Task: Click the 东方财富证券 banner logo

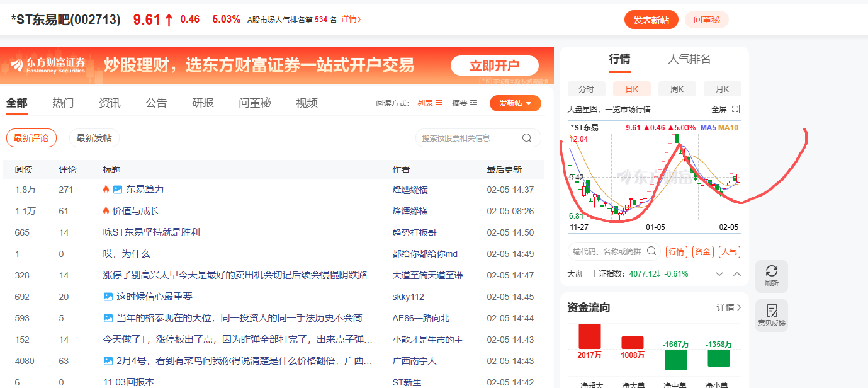Action: (x=47, y=66)
